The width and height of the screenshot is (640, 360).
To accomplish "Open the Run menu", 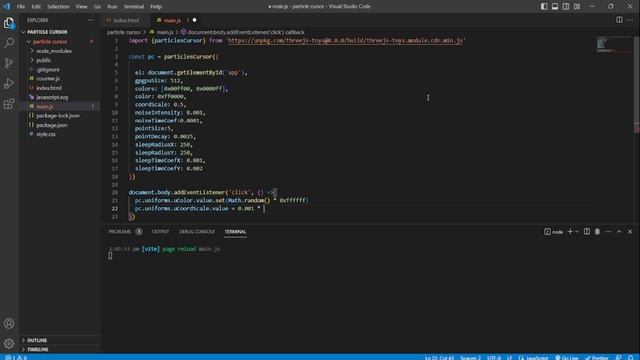I will [x=112, y=7].
